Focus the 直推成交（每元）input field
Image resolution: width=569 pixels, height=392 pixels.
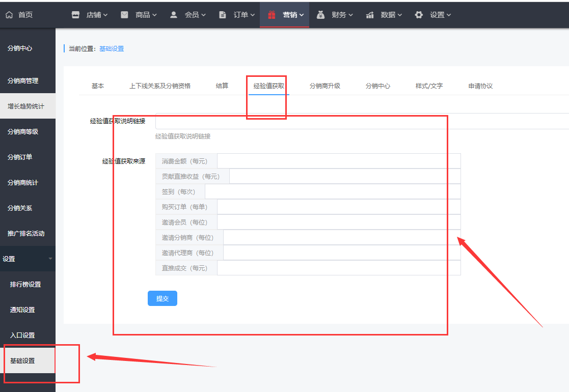coord(339,268)
